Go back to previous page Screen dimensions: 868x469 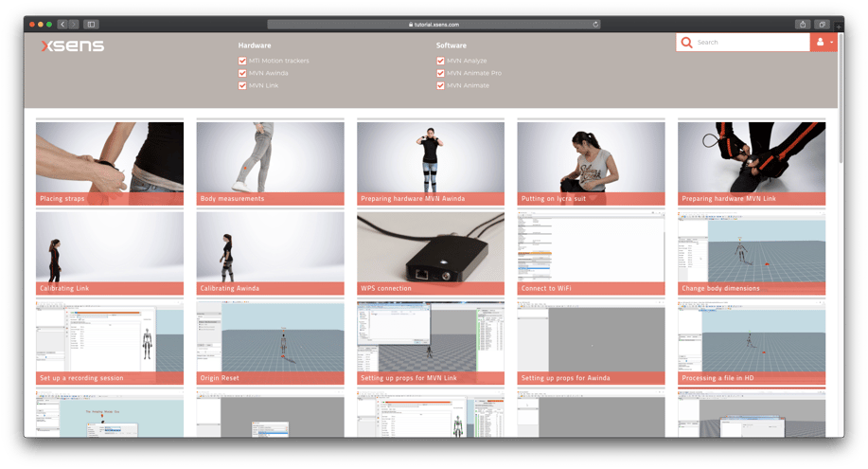(x=62, y=24)
